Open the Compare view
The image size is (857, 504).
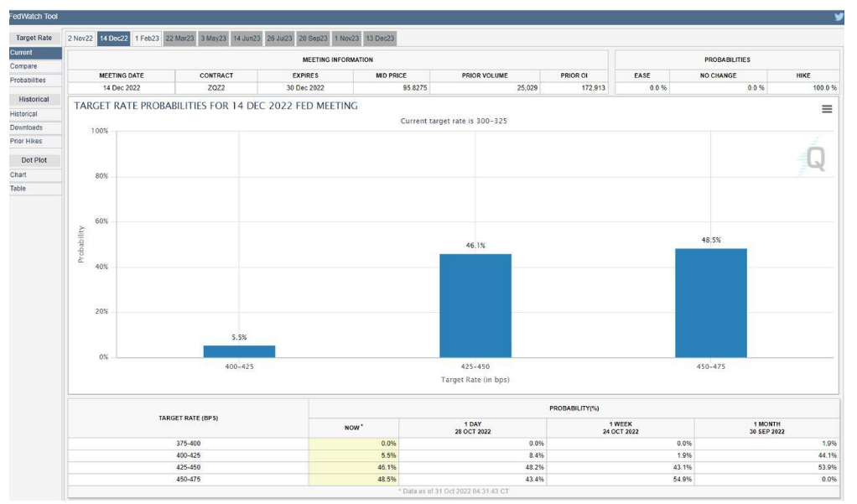35,66
